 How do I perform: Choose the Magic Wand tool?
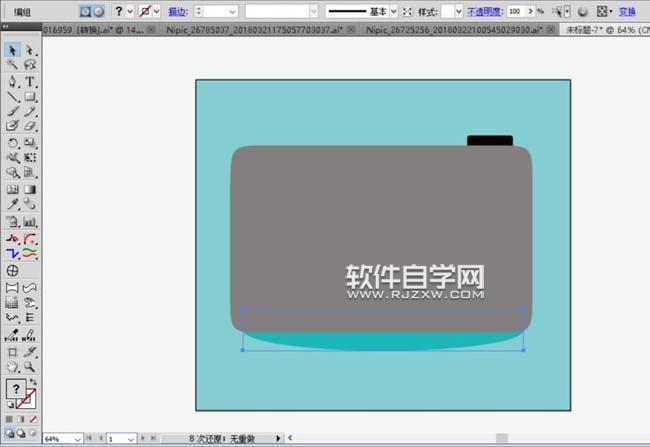(12, 65)
